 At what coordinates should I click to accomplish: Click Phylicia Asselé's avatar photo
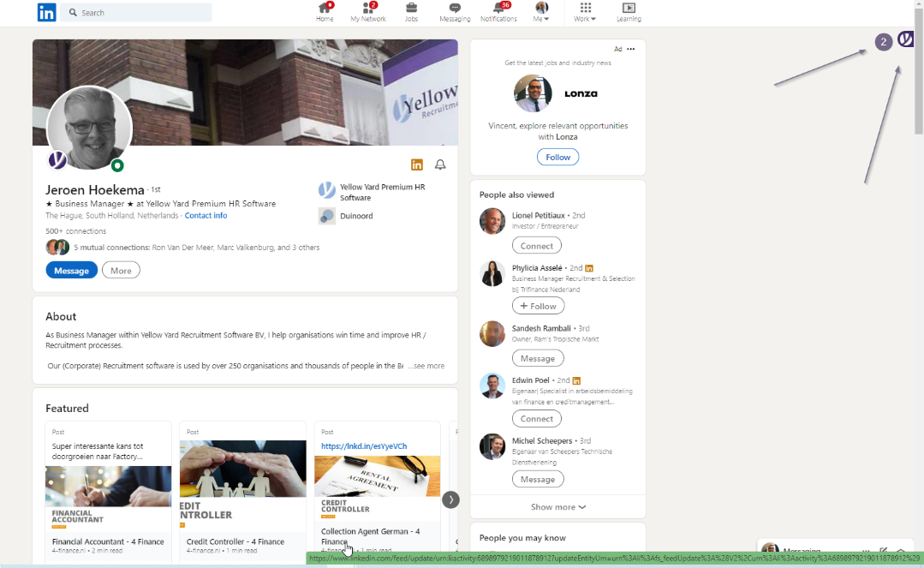click(x=492, y=273)
